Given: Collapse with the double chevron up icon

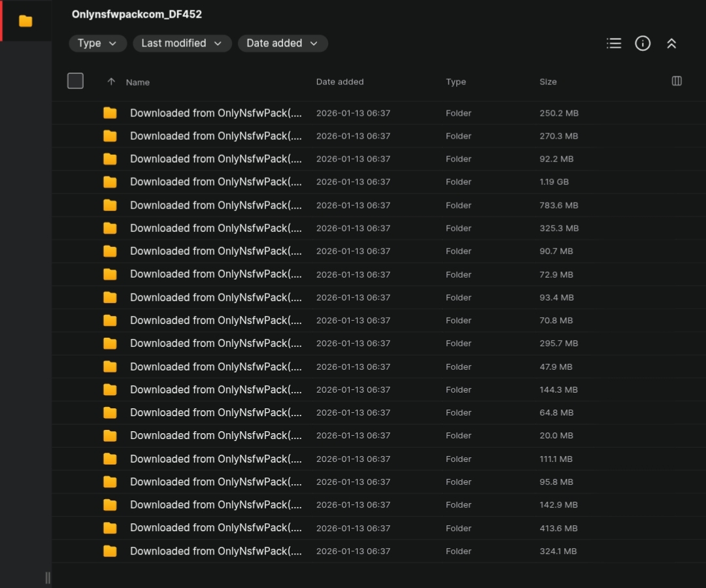Looking at the screenshot, I should coord(671,43).
